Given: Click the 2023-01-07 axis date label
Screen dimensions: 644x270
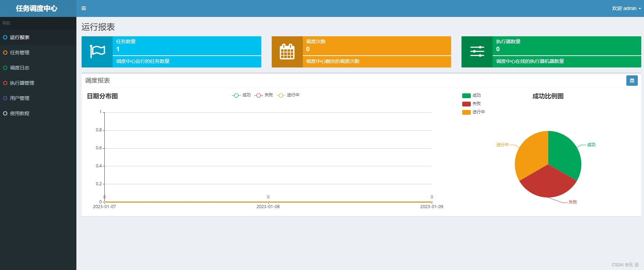Looking at the screenshot, I should [104, 207].
